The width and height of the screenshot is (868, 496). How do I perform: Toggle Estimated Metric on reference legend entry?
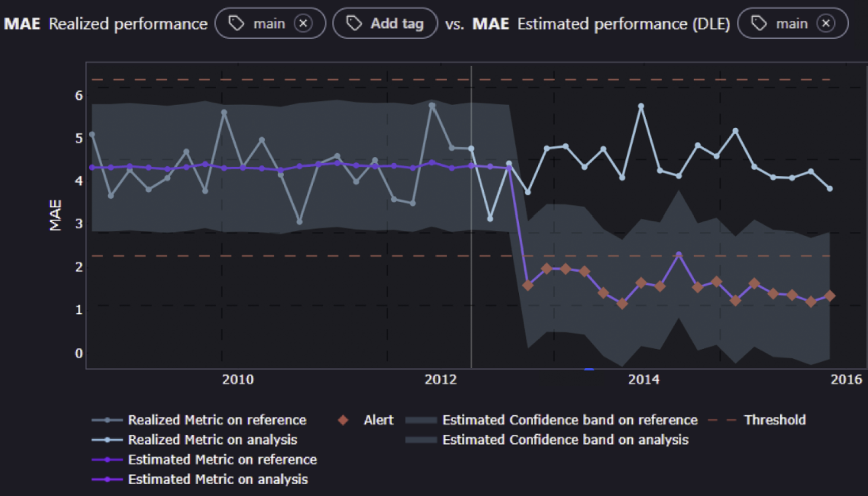coord(222,459)
